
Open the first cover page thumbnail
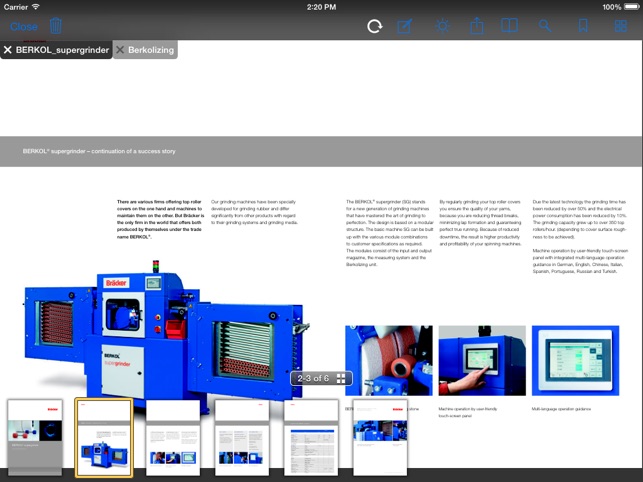[35, 437]
